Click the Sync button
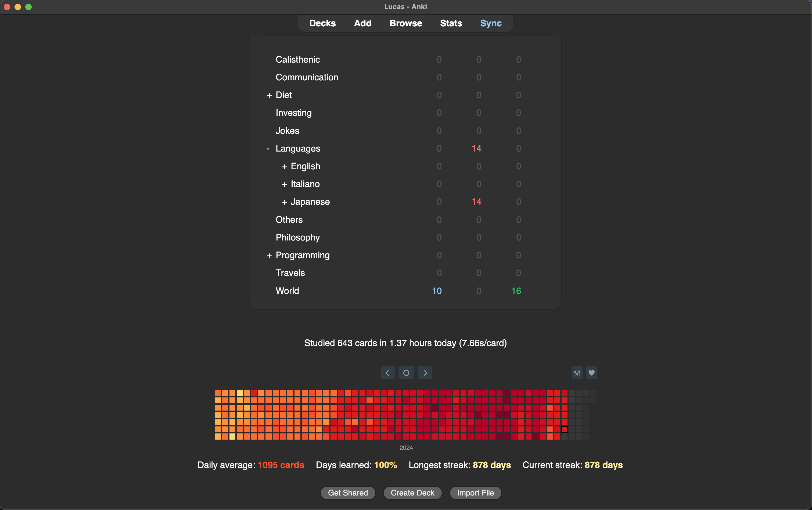 pos(491,23)
